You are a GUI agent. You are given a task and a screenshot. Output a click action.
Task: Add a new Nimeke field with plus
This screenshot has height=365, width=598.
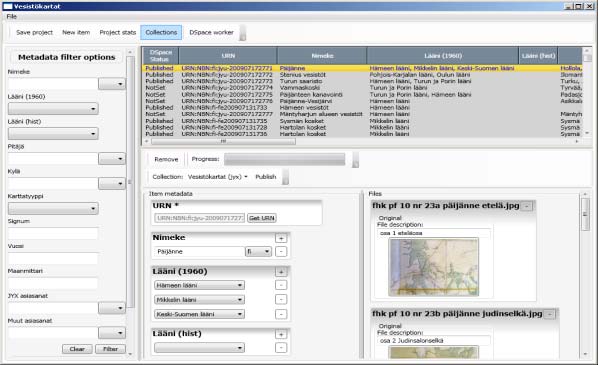click(281, 238)
